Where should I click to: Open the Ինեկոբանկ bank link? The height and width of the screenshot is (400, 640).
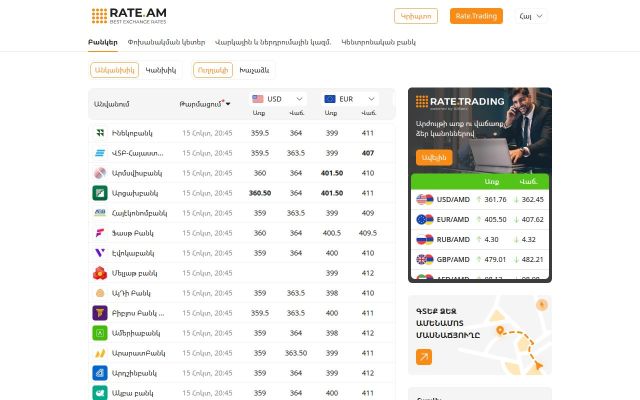132,133
